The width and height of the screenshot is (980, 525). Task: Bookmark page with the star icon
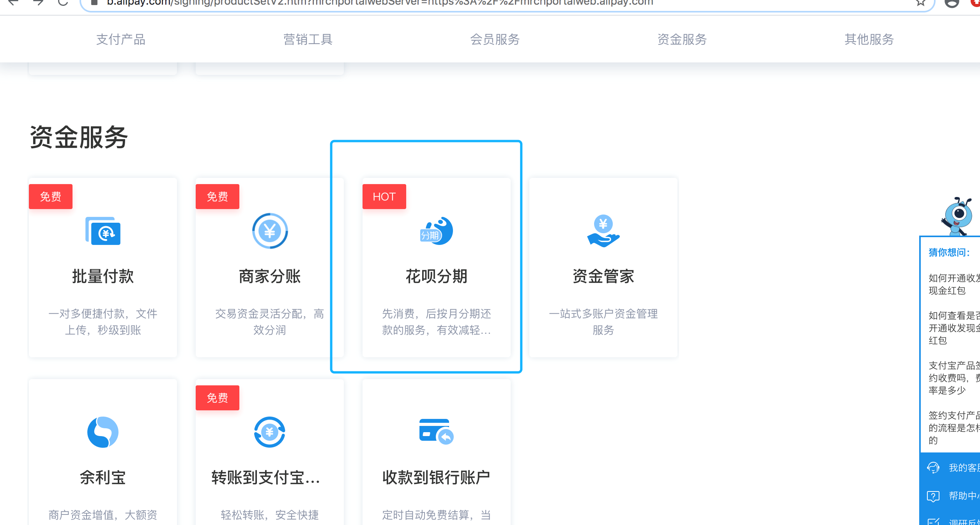[921, 3]
